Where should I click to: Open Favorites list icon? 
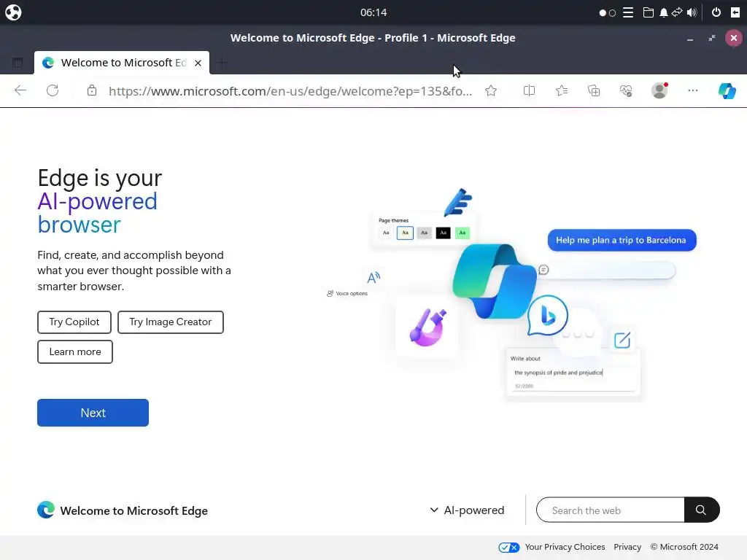562,90
